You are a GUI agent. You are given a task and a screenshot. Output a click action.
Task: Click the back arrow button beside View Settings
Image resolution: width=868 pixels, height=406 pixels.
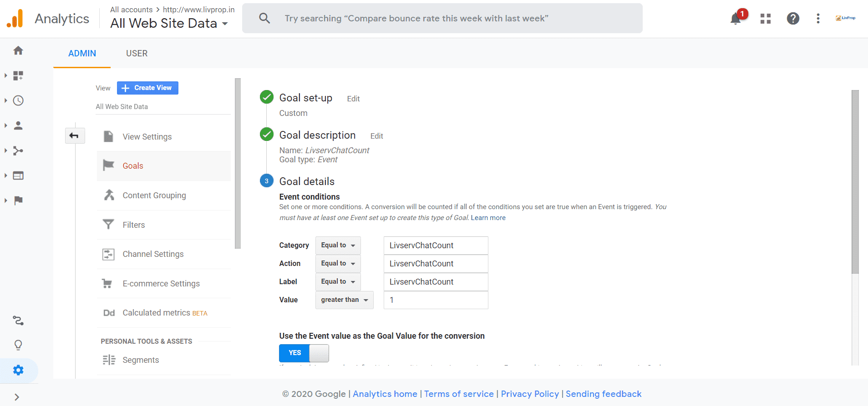75,135
